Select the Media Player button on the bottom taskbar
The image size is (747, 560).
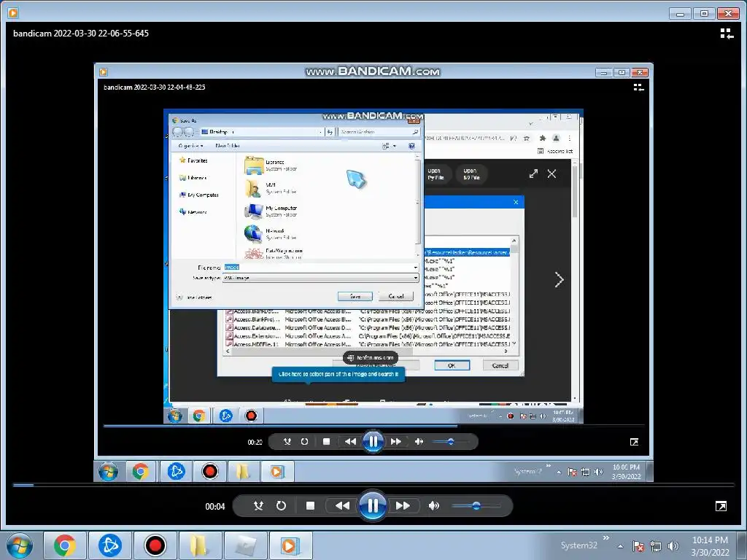(x=291, y=545)
